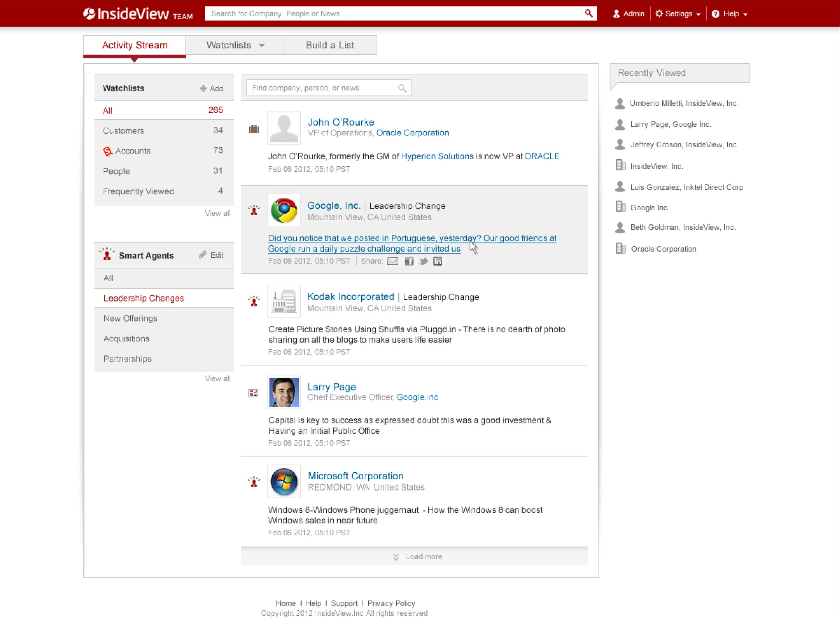
Task: Open the Oracle Corporation link
Action: [412, 133]
